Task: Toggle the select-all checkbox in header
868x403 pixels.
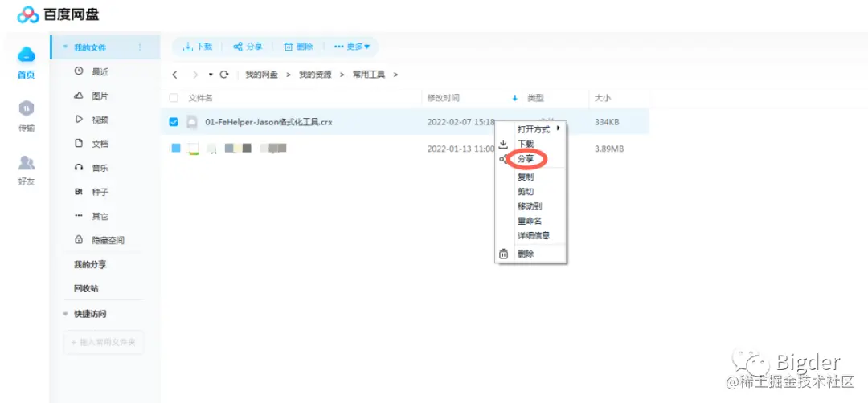Action: [x=174, y=99]
